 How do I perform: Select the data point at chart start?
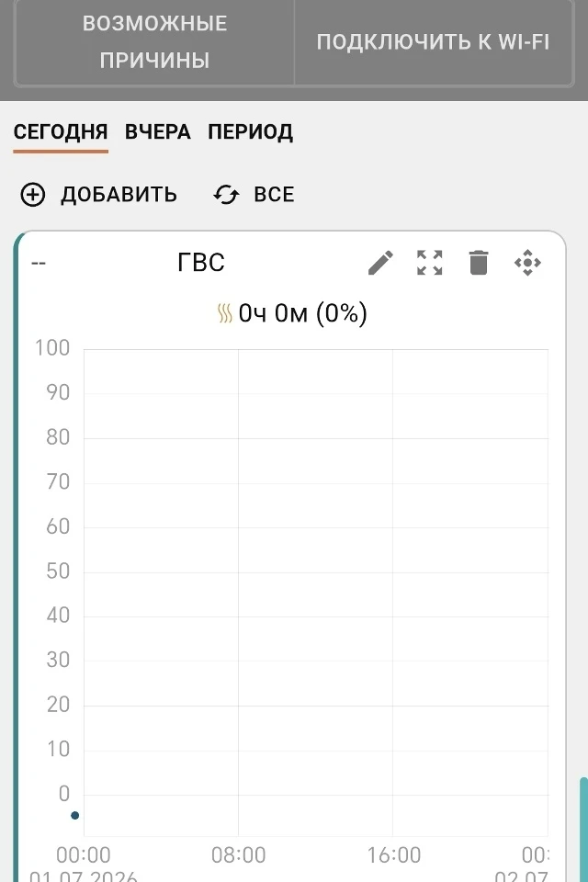(74, 815)
